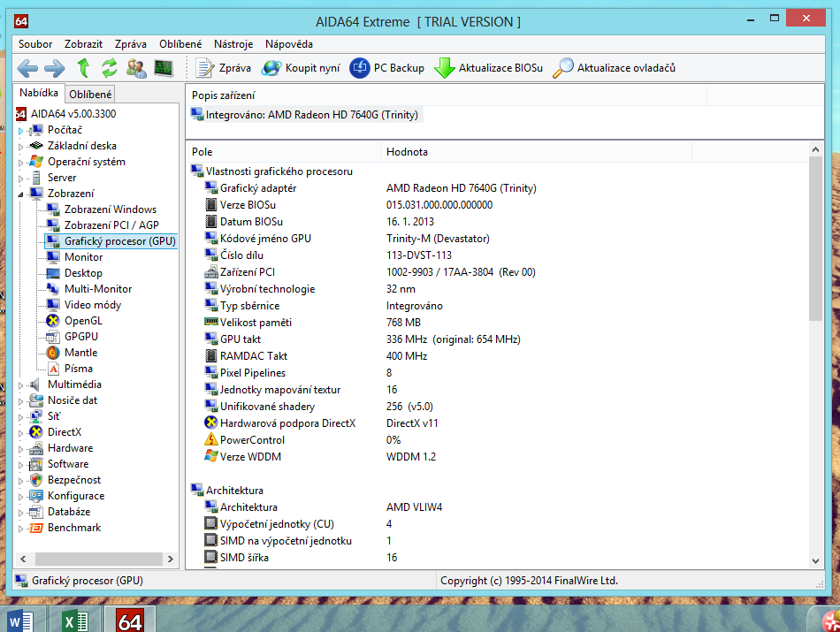The height and width of the screenshot is (632, 840).
Task: Expand the Multimédia tree node
Action: (x=20, y=385)
